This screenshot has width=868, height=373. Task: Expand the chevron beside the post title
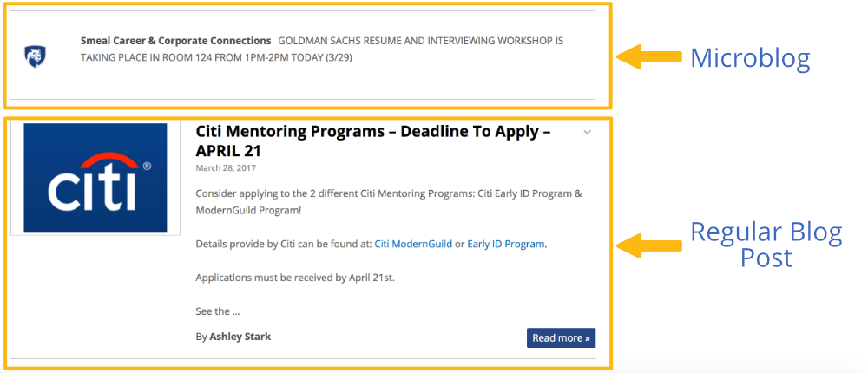coord(588,133)
